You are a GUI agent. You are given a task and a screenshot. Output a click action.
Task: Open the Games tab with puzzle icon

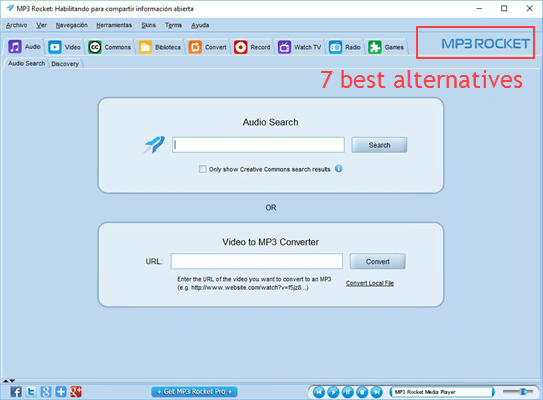pos(386,47)
